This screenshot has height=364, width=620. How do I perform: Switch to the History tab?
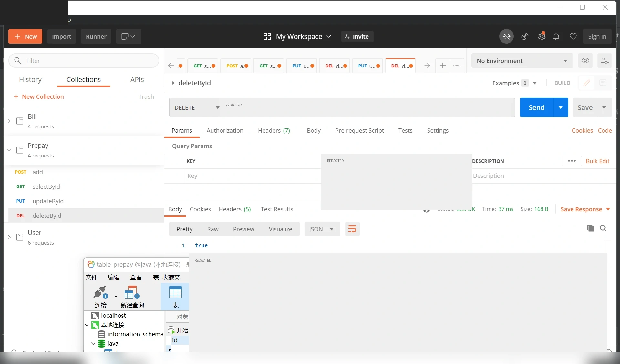pos(30,79)
